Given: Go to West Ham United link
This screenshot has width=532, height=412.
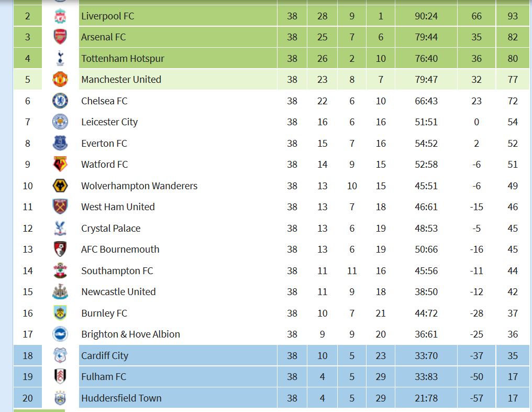Looking at the screenshot, I should 118,207.
